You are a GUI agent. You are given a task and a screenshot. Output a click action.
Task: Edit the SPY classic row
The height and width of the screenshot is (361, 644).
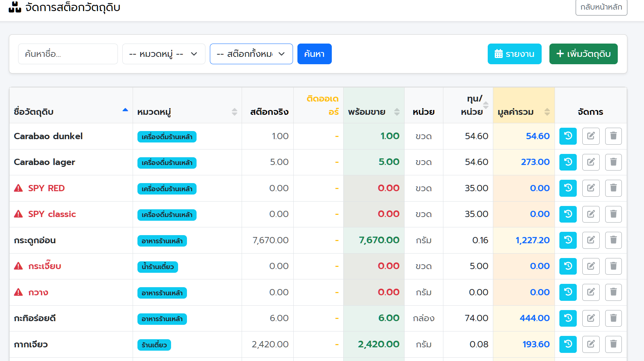(x=591, y=214)
